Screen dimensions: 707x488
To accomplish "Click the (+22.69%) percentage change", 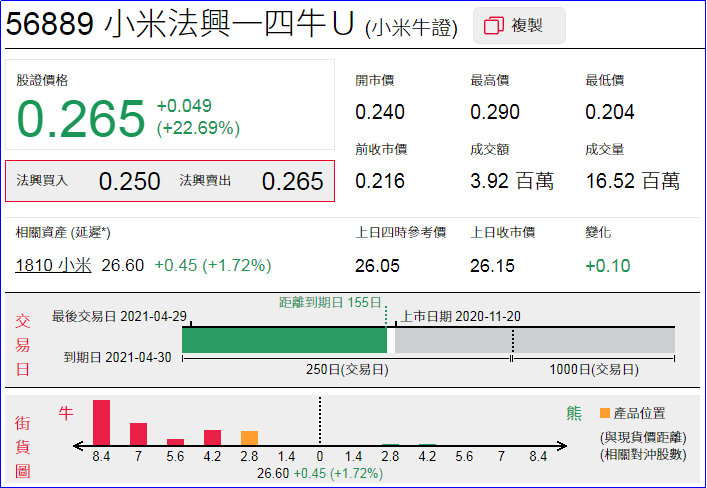I will pos(198,128).
